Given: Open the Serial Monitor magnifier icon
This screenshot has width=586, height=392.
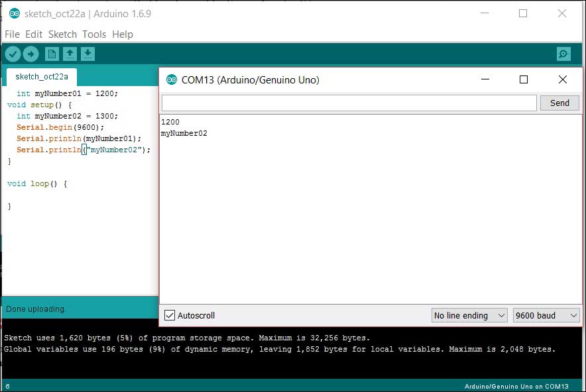Looking at the screenshot, I should (563, 54).
